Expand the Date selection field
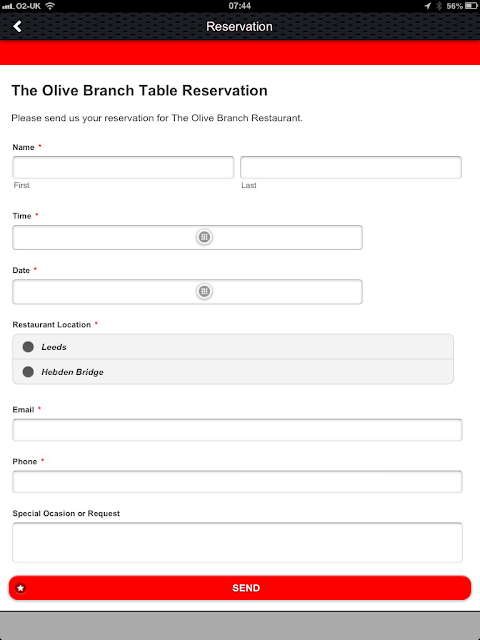Viewport: 480px width, 640px height. (187, 291)
